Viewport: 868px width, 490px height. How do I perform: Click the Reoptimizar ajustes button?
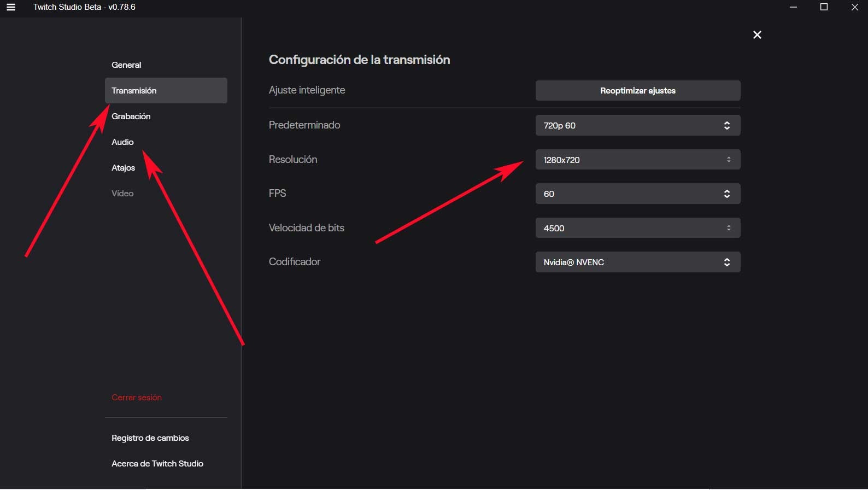(638, 91)
